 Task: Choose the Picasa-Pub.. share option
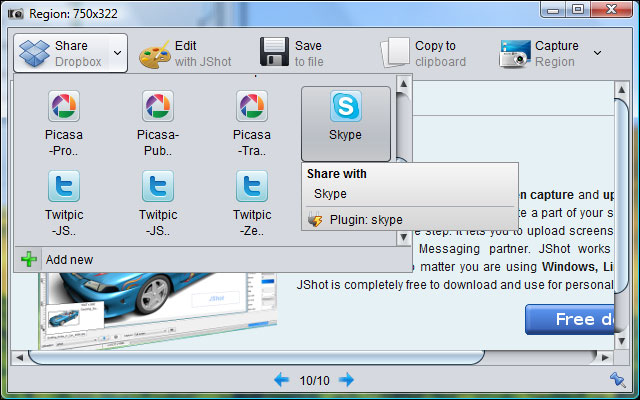158,120
